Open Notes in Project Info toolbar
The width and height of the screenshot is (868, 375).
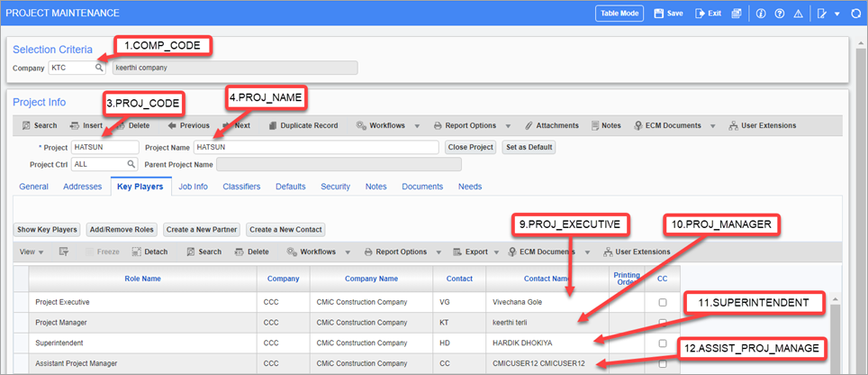[606, 125]
